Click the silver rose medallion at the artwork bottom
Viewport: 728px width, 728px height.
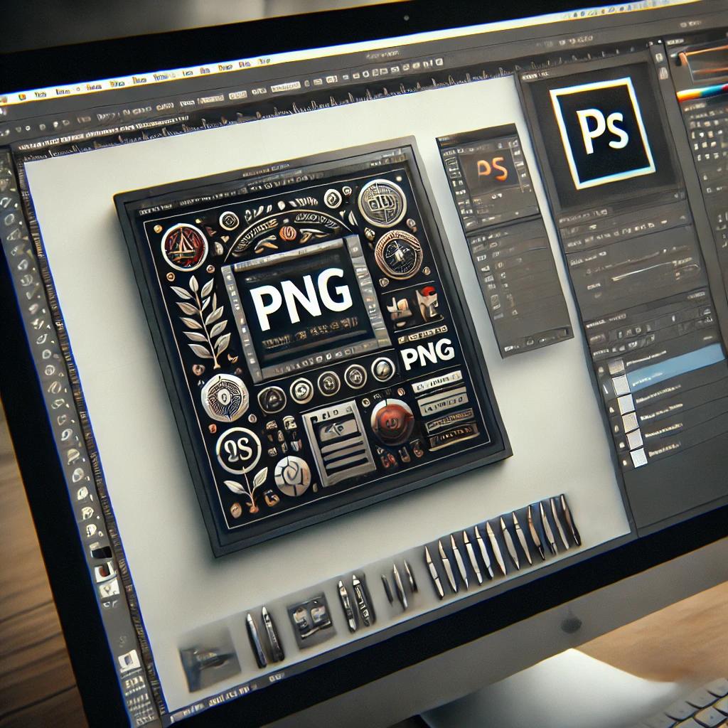pos(292,476)
